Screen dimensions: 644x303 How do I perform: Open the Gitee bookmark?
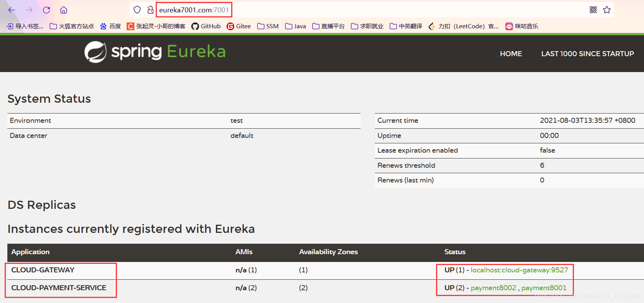click(x=239, y=26)
